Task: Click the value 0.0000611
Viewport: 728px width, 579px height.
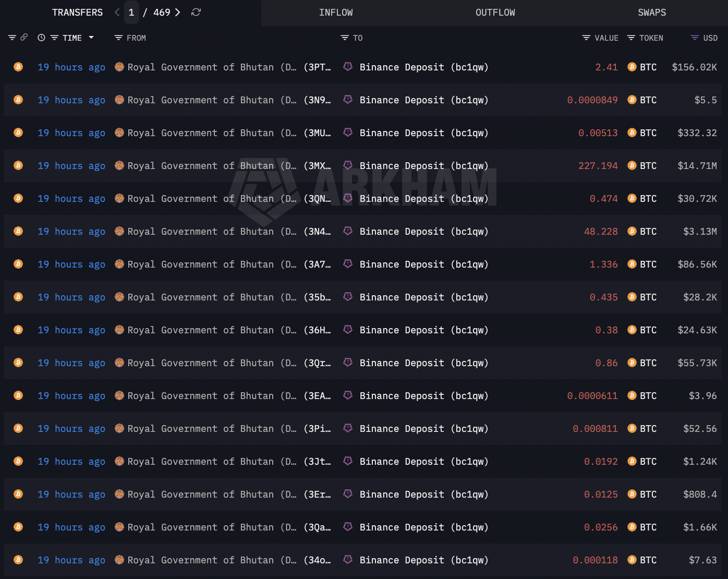Action: (x=592, y=396)
